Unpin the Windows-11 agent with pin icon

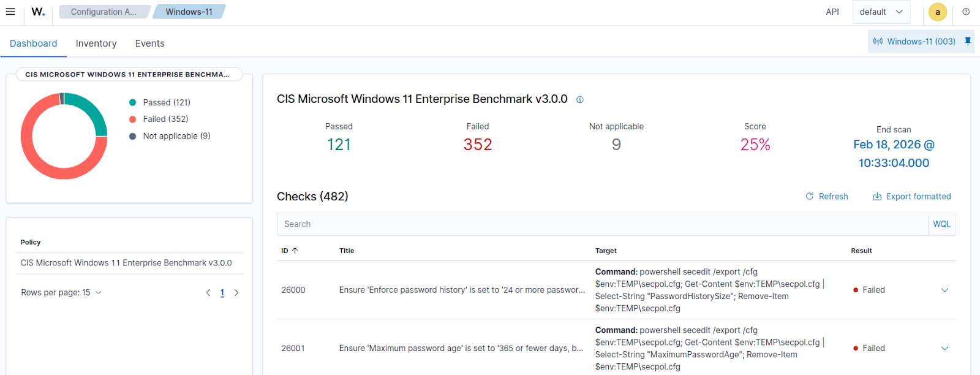(x=968, y=41)
